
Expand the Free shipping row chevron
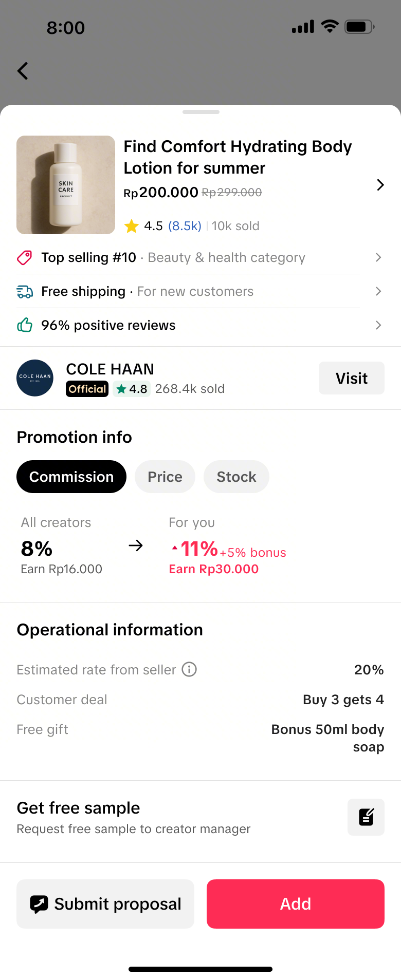tap(378, 291)
